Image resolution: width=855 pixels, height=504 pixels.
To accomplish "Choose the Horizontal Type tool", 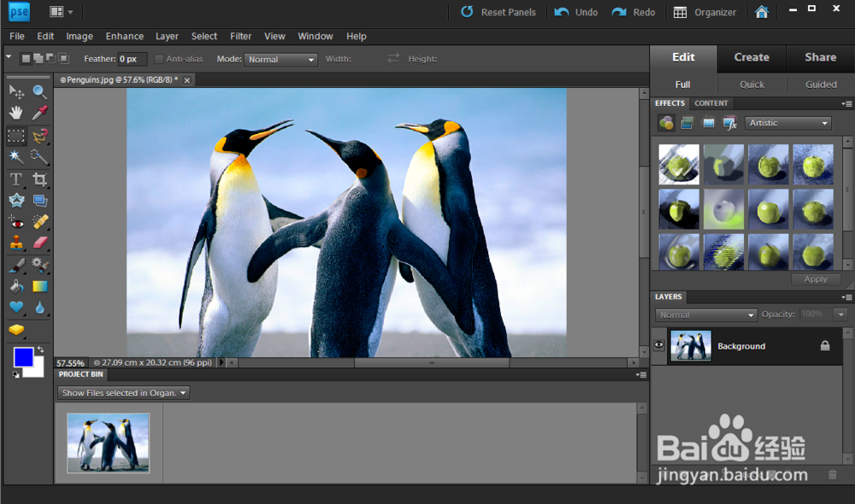I will pos(16,179).
